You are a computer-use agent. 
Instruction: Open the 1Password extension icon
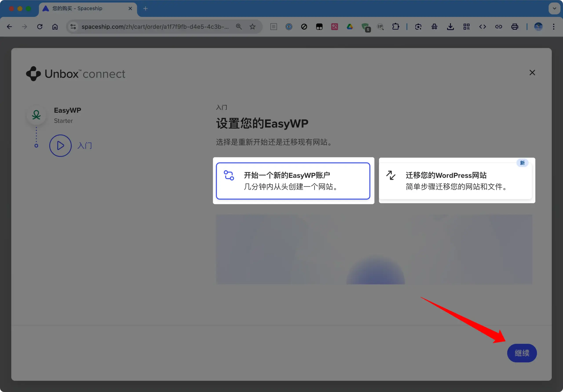pos(289,26)
